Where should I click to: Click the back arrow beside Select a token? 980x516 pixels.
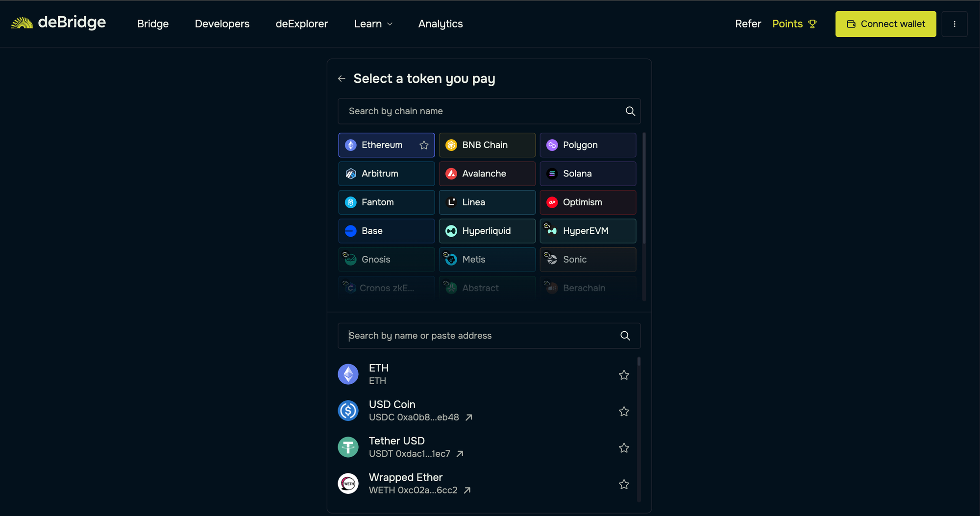coord(342,78)
